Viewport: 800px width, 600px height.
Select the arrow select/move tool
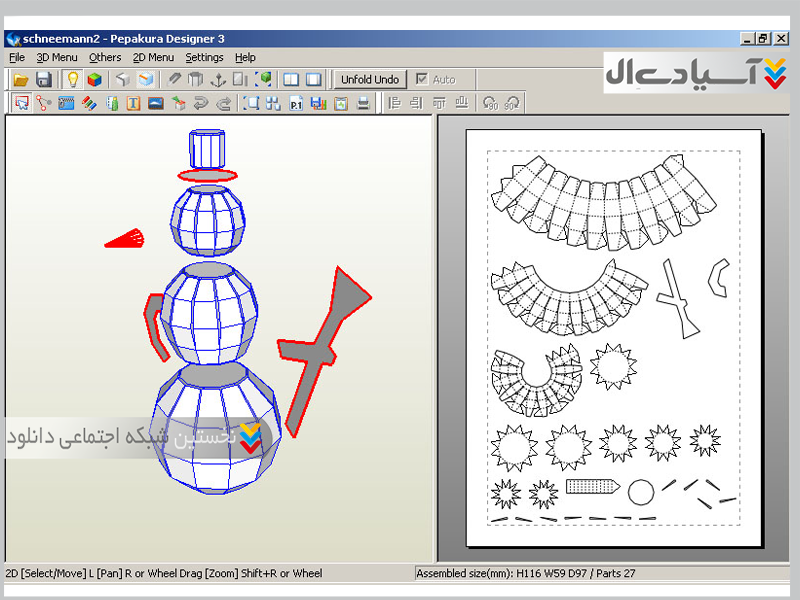tap(21, 103)
